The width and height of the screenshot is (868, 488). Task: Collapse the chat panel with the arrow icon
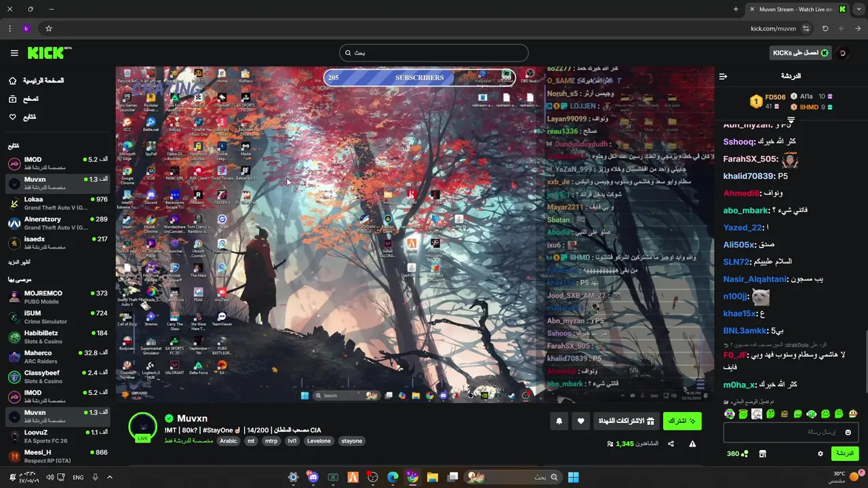point(723,76)
